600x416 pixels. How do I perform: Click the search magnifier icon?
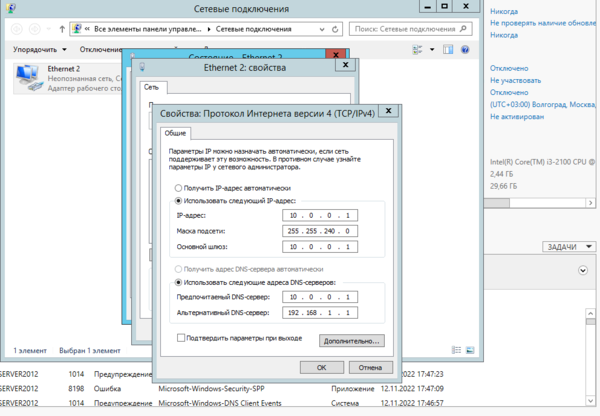tap(463, 29)
